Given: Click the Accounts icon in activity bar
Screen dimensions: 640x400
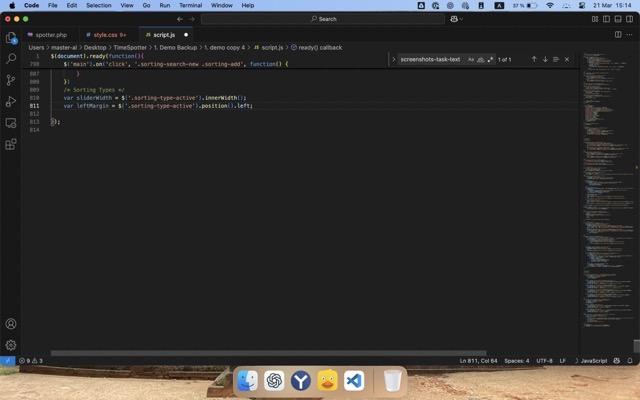Looking at the screenshot, I should coord(11,324).
